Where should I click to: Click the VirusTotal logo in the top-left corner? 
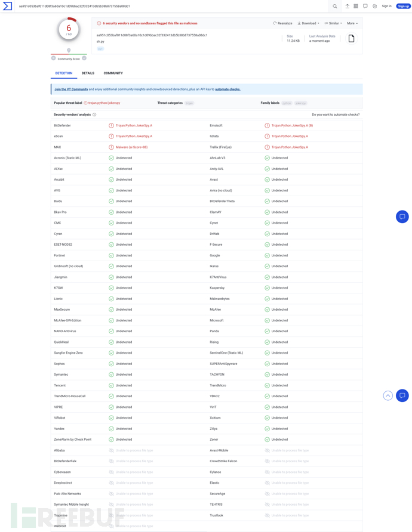click(x=8, y=6)
